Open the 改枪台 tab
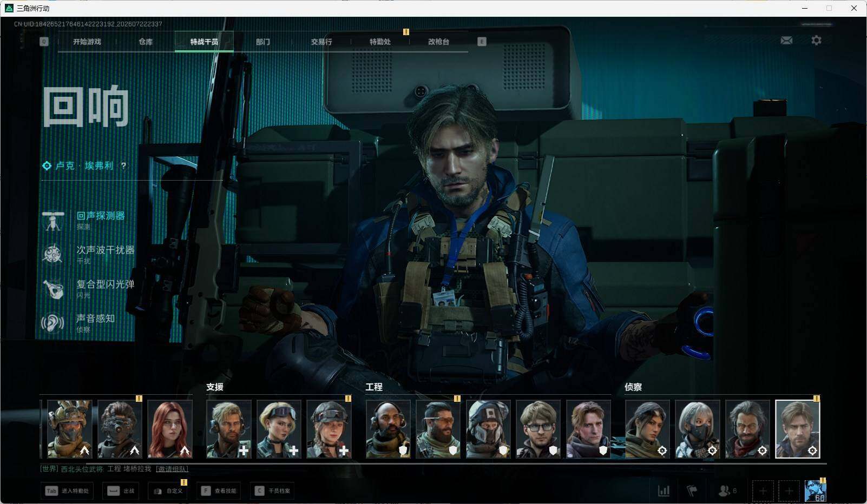 [438, 42]
